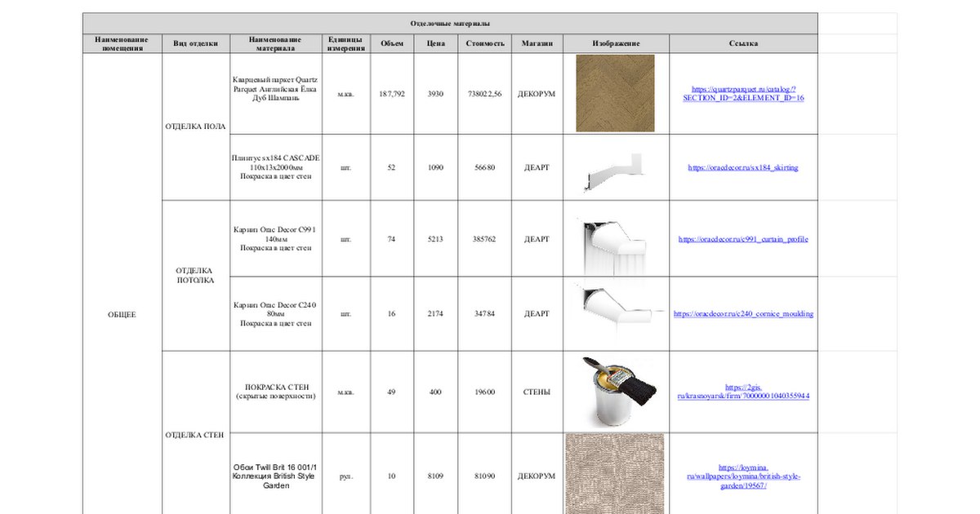Select the 'ОБЩЕЕ' room name cell
Image resolution: width=980 pixels, height=514 pixels.
(x=122, y=314)
